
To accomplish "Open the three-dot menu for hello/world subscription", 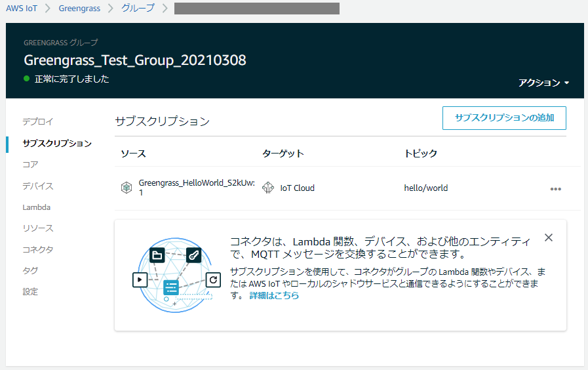I will pos(555,189).
